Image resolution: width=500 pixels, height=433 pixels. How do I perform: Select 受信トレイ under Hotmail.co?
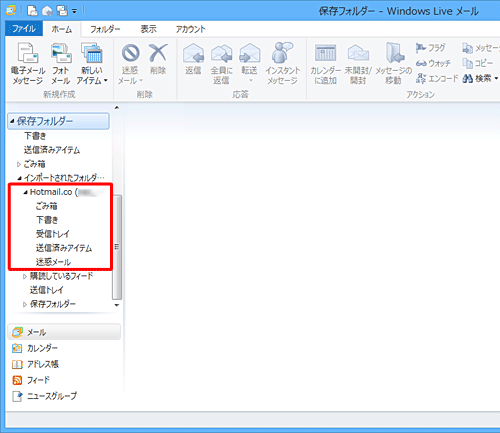(x=53, y=234)
